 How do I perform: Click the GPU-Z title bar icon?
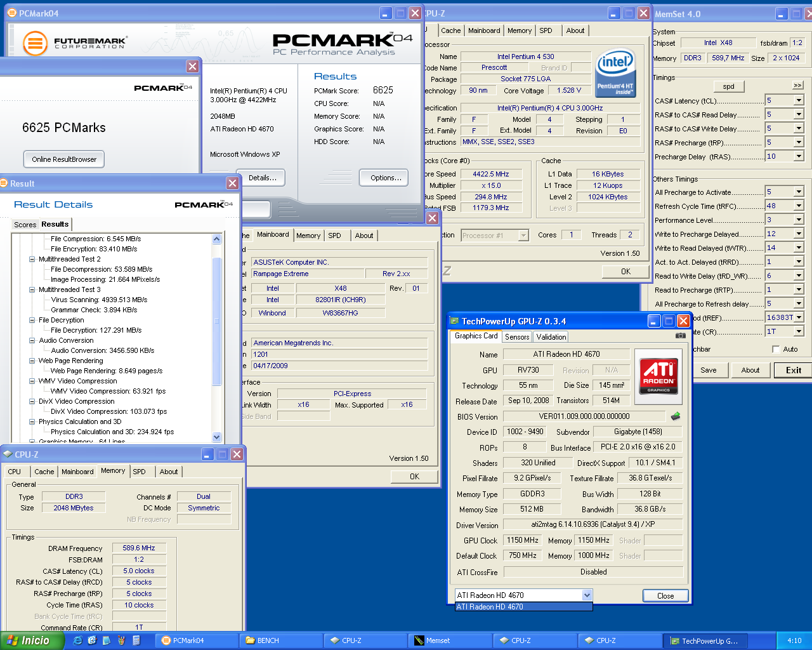pyautogui.click(x=454, y=321)
